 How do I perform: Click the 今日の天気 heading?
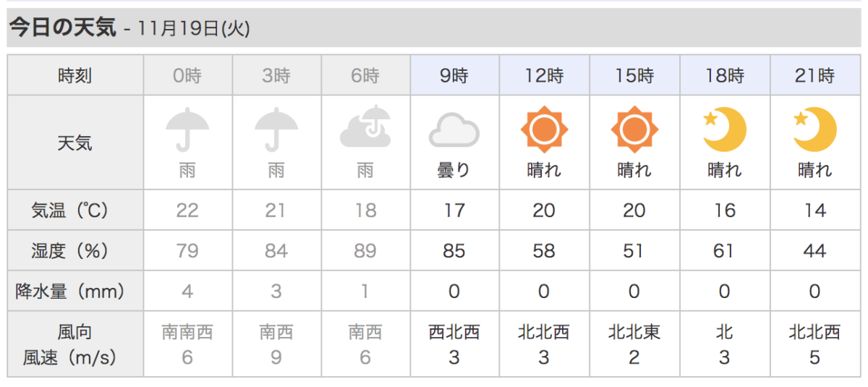[62, 27]
